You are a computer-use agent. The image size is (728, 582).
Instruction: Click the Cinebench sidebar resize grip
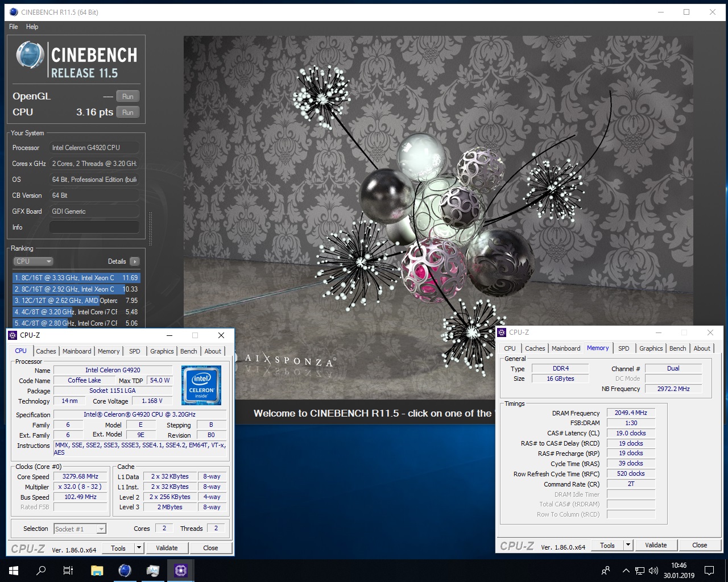tap(150, 228)
